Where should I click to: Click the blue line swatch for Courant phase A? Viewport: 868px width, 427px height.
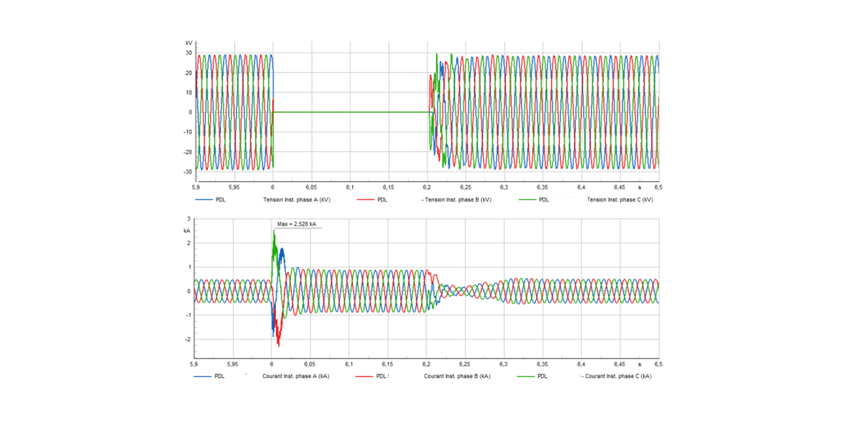click(x=203, y=377)
